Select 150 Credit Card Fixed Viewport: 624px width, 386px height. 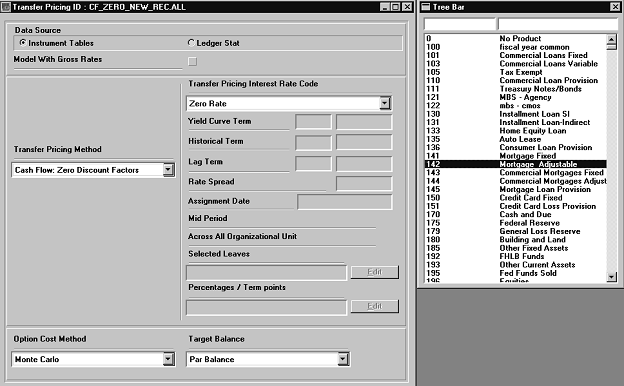[516, 197]
